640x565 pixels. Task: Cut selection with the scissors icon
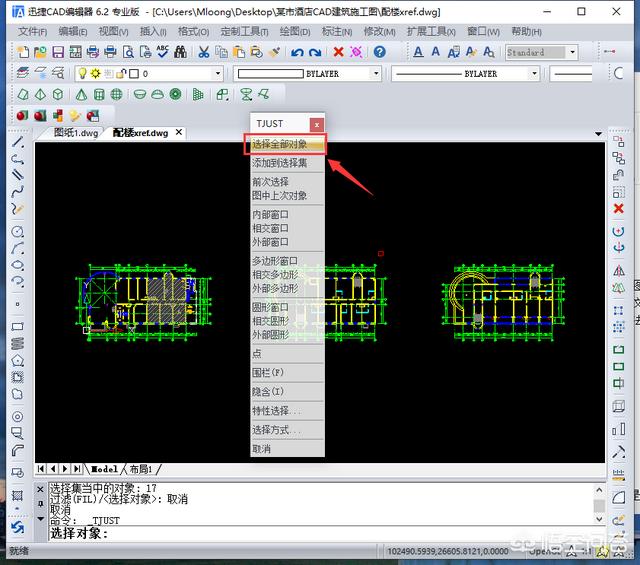click(203, 52)
